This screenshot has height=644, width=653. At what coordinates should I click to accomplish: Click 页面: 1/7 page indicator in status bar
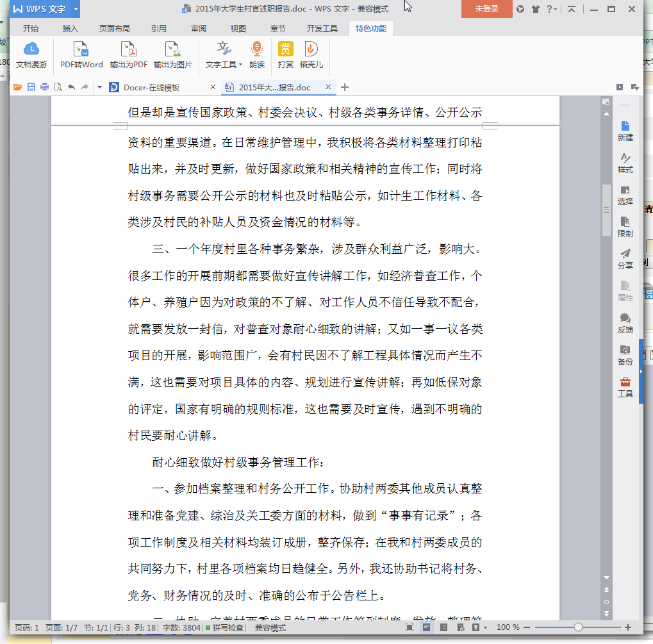(62, 627)
